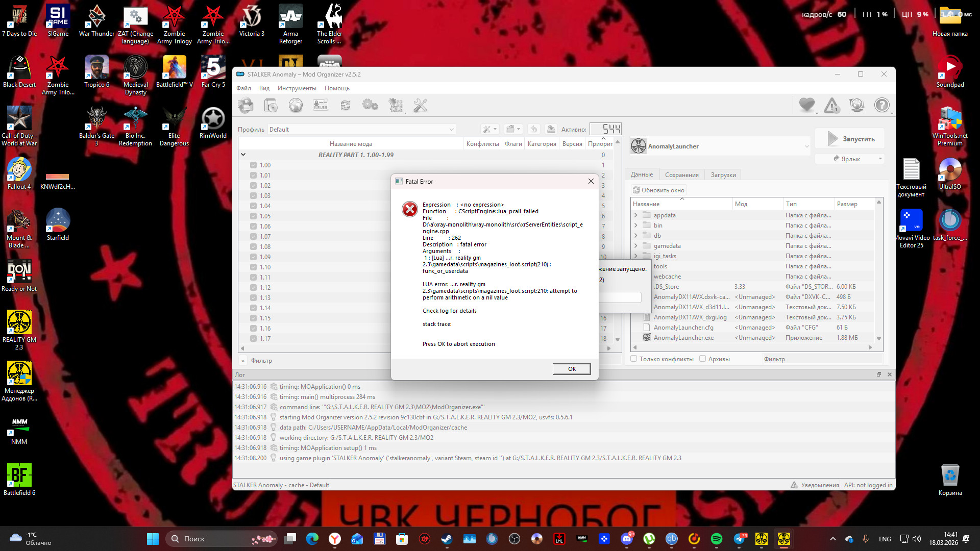Toggle the 'Архивы' checkbox
This screenshot has height=551, width=980.
pos(703,359)
